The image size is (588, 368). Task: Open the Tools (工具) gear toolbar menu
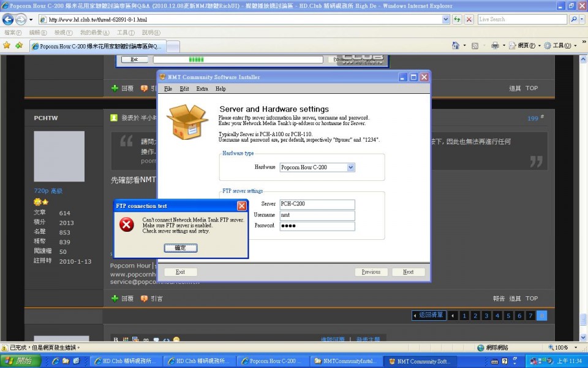(560, 45)
